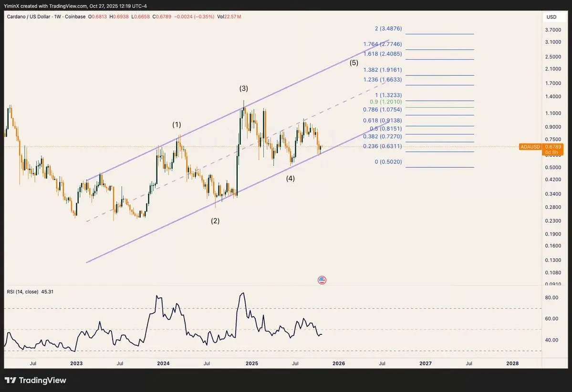
Task: Open the Cardano / US Dollar symbol title
Action: click(x=29, y=17)
